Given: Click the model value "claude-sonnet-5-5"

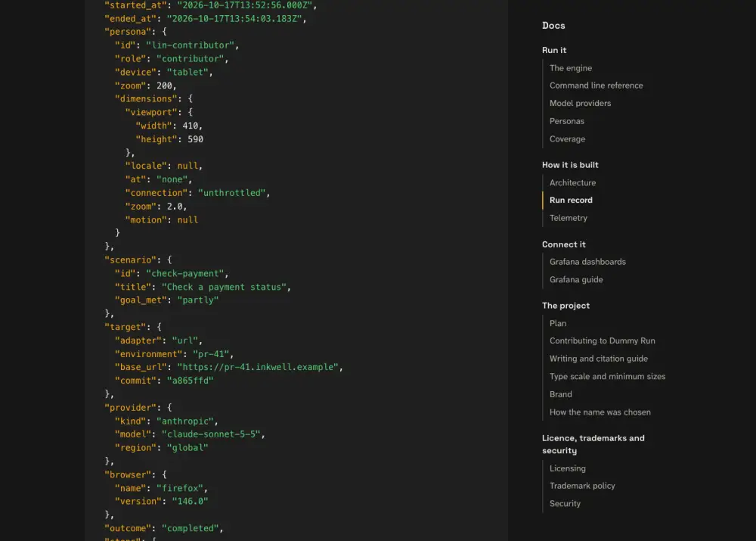Looking at the screenshot, I should tap(211, 434).
